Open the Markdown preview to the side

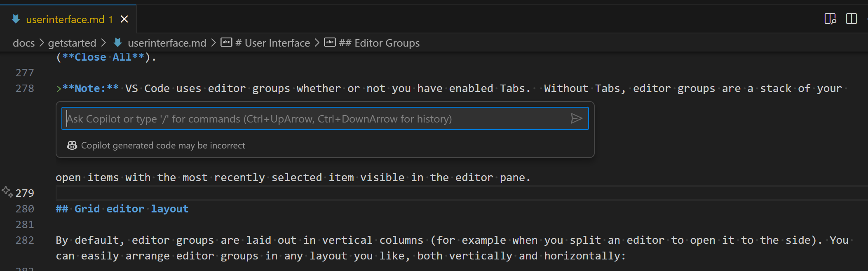[x=830, y=19]
